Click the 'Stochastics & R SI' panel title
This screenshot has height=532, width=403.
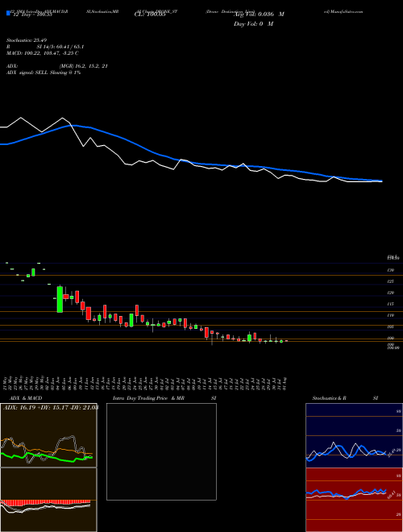(345, 398)
